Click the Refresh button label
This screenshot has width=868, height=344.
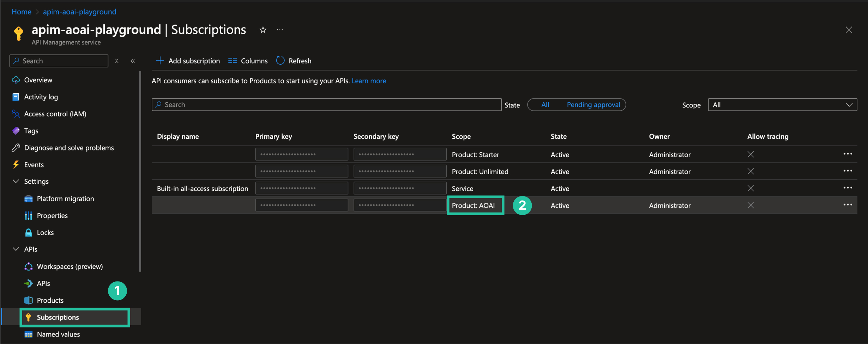pyautogui.click(x=300, y=61)
